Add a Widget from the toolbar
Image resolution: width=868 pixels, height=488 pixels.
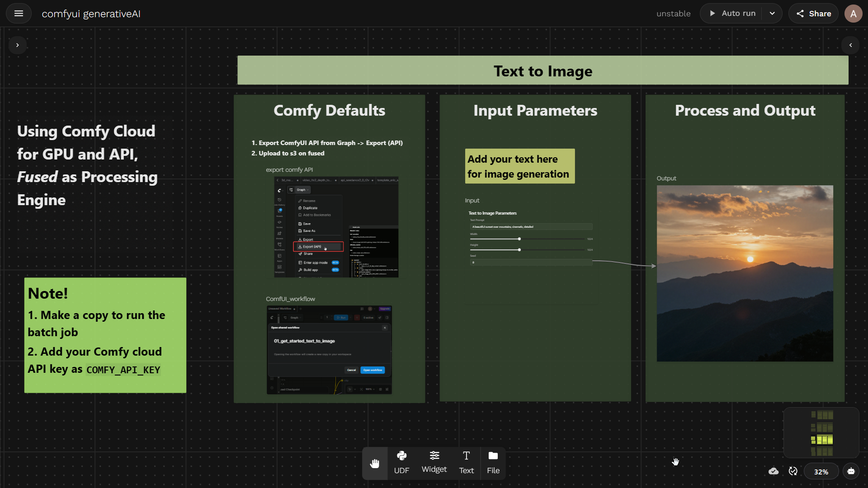pos(434,463)
